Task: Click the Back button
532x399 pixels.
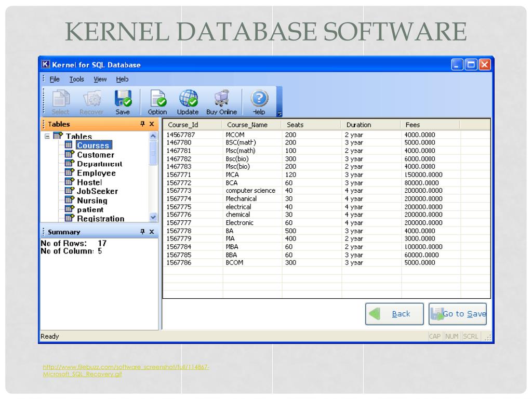Action: coord(394,314)
